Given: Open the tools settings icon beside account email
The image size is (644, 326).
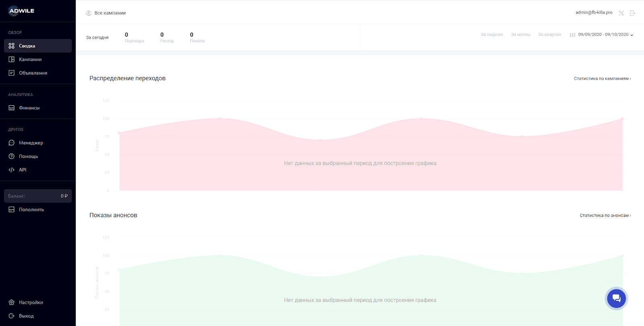Looking at the screenshot, I should click(621, 13).
